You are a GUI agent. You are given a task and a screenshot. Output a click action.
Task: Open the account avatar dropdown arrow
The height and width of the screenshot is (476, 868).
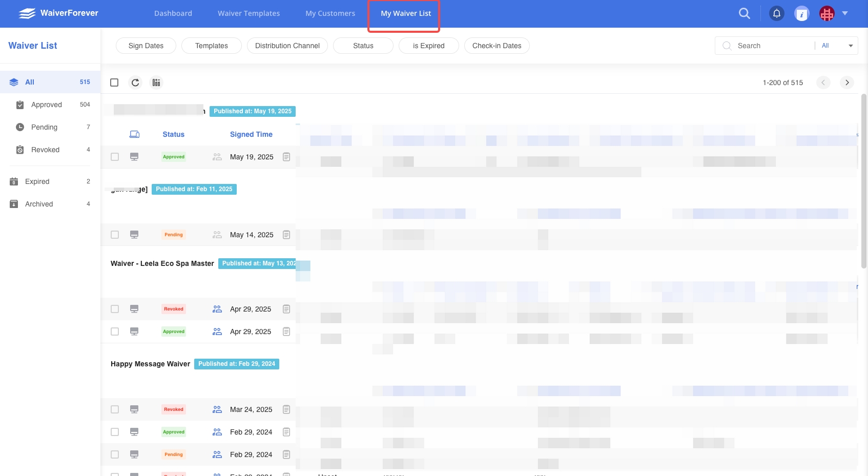(845, 13)
